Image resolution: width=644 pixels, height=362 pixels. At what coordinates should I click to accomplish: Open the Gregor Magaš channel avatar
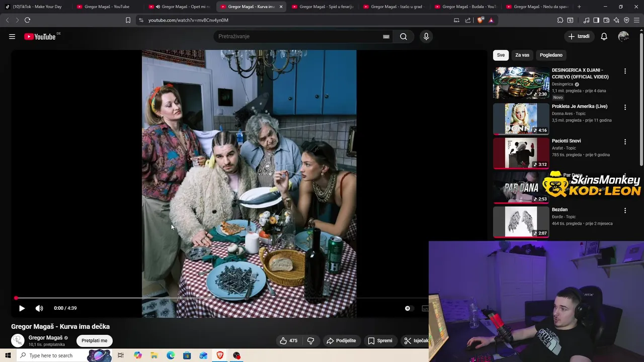(x=18, y=340)
